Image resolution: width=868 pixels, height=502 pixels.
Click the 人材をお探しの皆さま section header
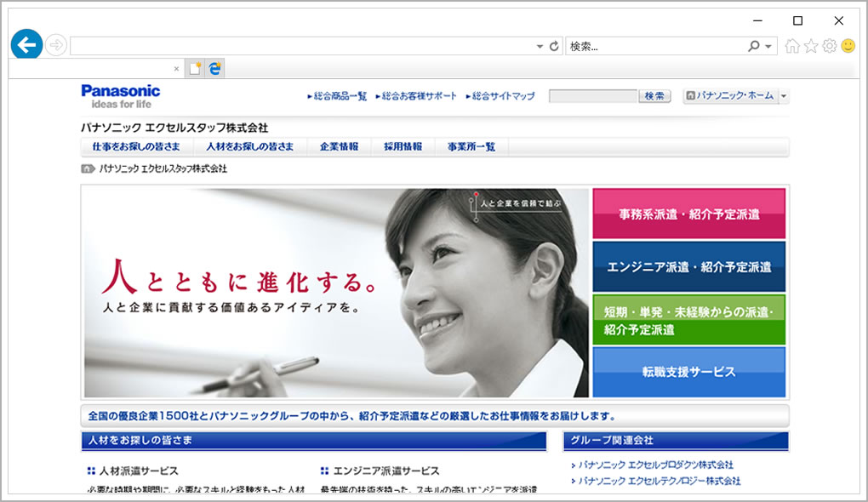(x=314, y=441)
